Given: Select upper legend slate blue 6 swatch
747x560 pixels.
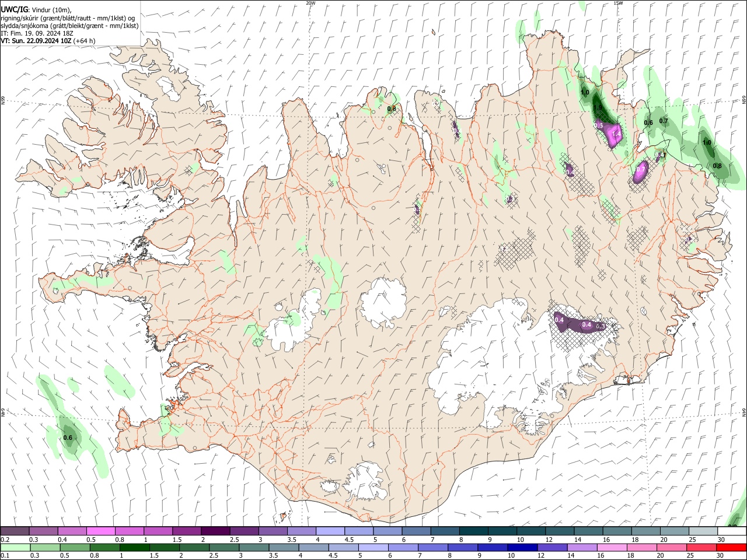Looking at the screenshot, I should tap(417, 531).
